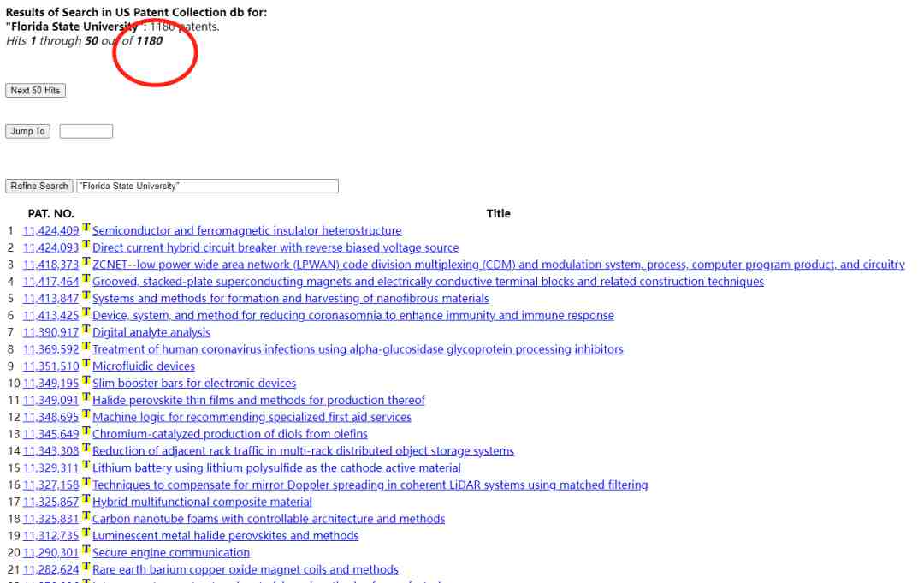Click the T icon beside patent 11,390,917

coord(86,330)
